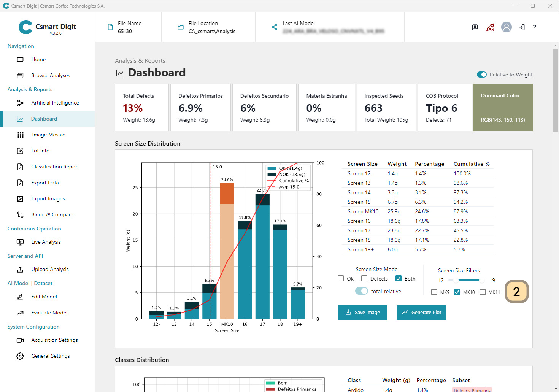Image resolution: width=559 pixels, height=392 pixels.
Task: Click the File Location folder icon
Action: (x=181, y=27)
